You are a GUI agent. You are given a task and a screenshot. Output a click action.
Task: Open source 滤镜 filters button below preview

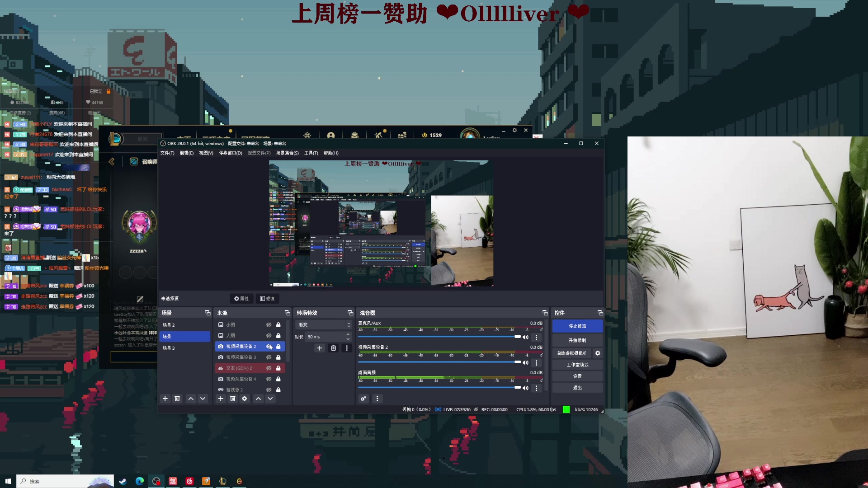pyautogui.click(x=267, y=299)
